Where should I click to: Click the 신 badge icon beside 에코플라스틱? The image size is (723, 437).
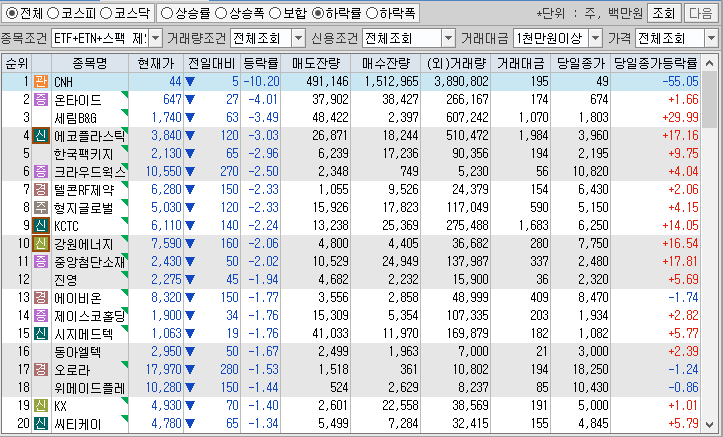[41, 136]
